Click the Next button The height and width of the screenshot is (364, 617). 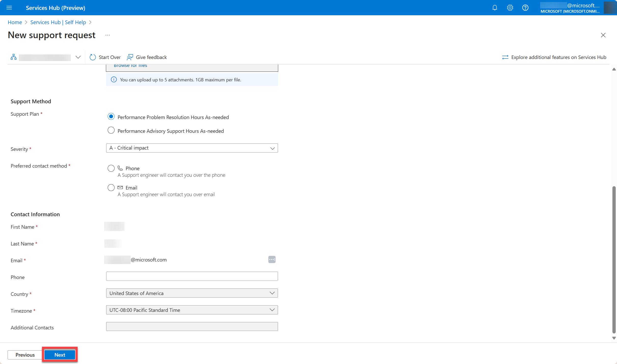(59, 355)
